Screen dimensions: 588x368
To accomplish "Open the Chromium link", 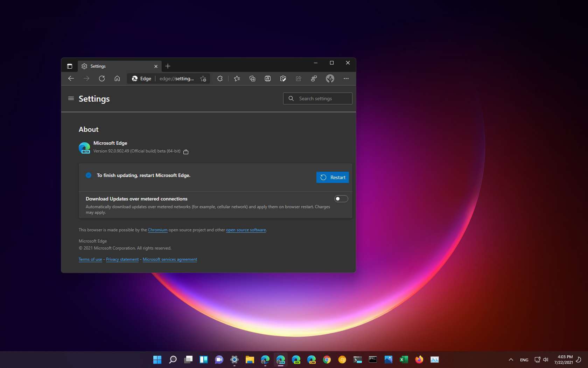I will (157, 230).
